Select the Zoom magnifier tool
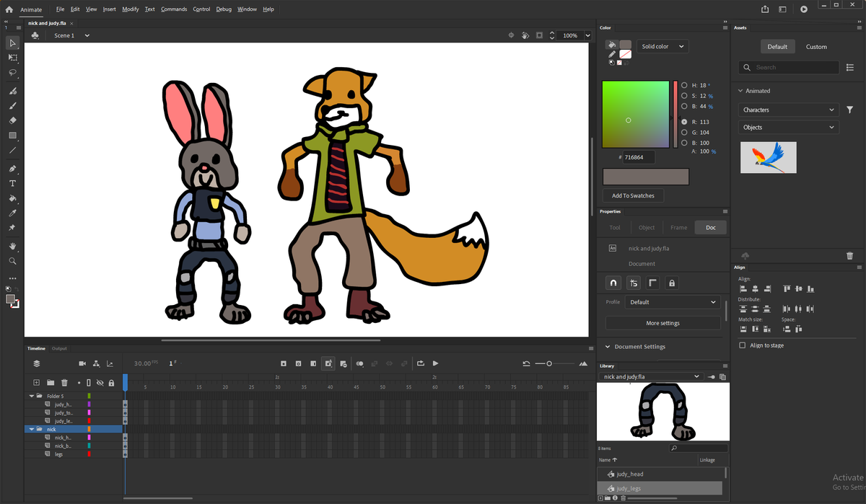Image resolution: width=866 pixels, height=504 pixels. [12, 261]
